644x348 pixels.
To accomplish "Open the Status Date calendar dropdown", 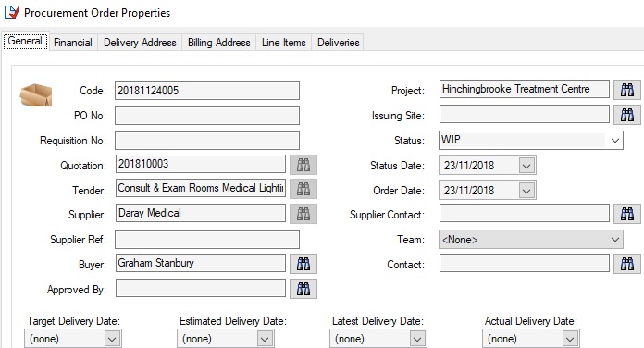I will [526, 166].
